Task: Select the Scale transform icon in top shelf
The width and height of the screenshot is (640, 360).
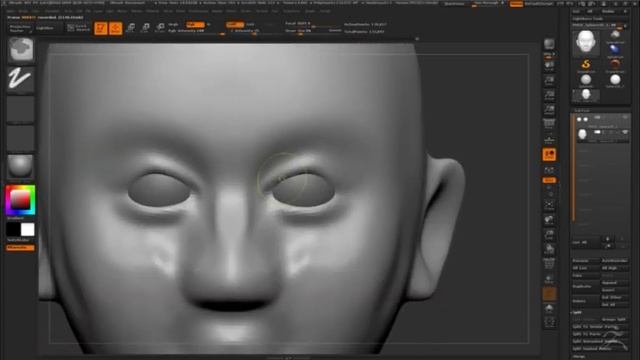Action: coord(145,28)
